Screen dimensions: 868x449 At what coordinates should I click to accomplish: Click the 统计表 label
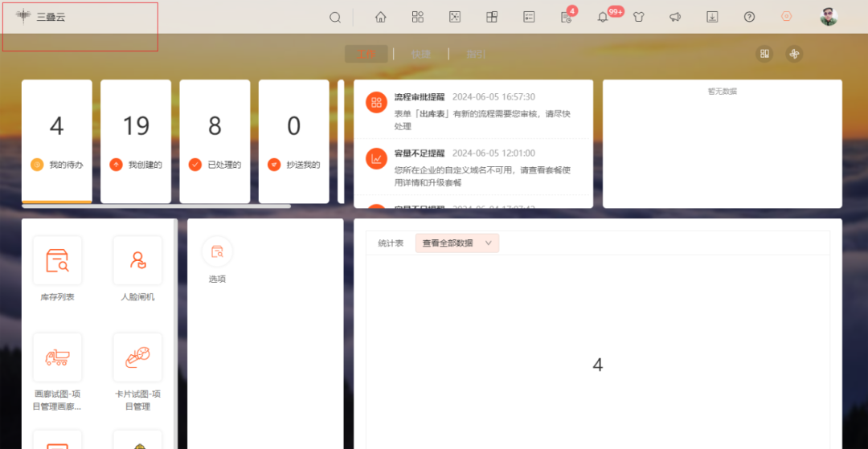click(391, 243)
